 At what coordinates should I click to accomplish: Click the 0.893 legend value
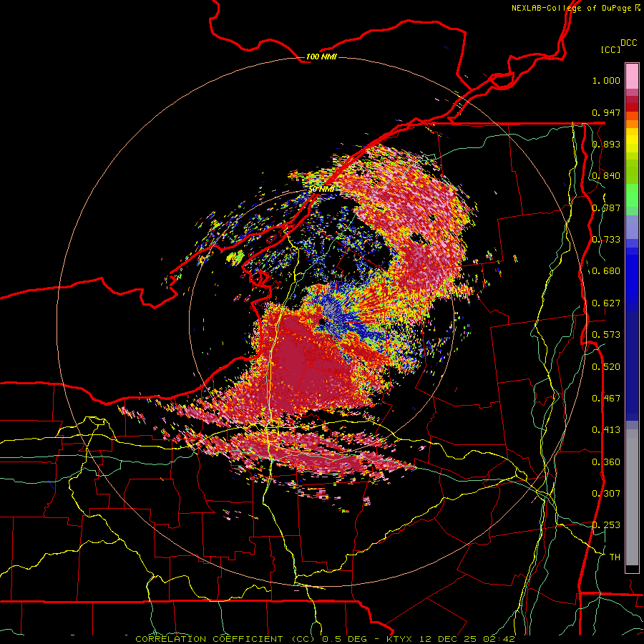pyautogui.click(x=606, y=144)
